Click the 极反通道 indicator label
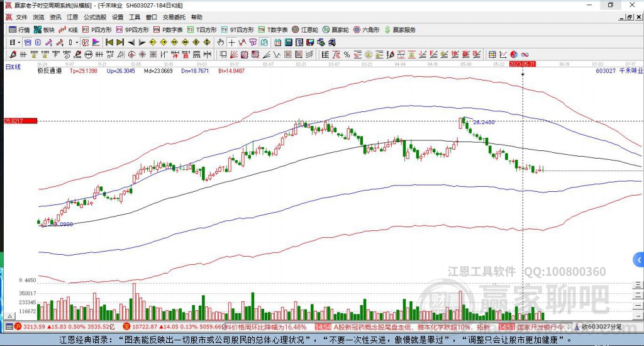 (x=50, y=70)
